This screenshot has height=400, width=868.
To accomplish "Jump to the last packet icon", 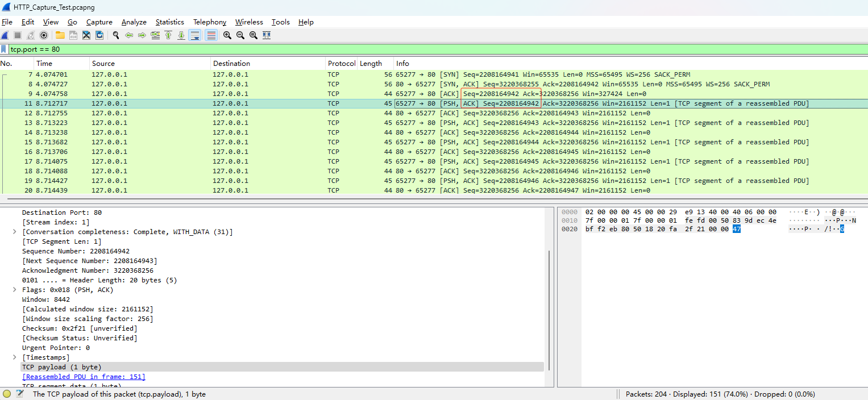I will point(181,35).
